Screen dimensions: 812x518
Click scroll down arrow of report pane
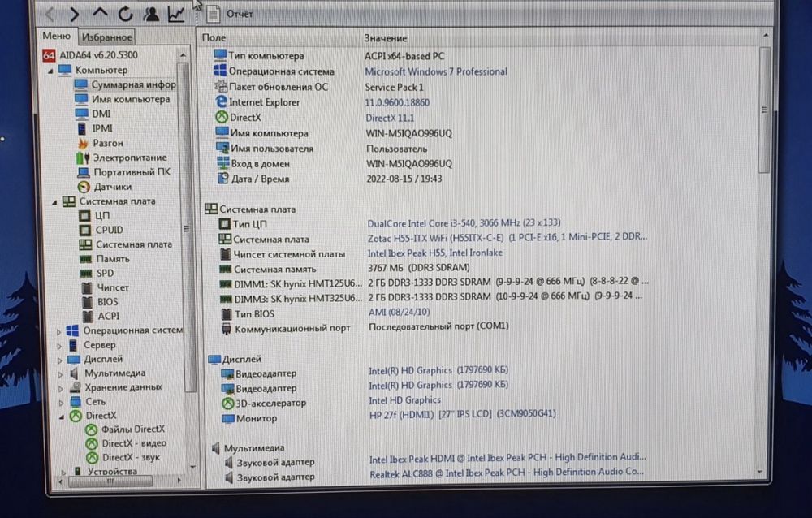click(760, 472)
